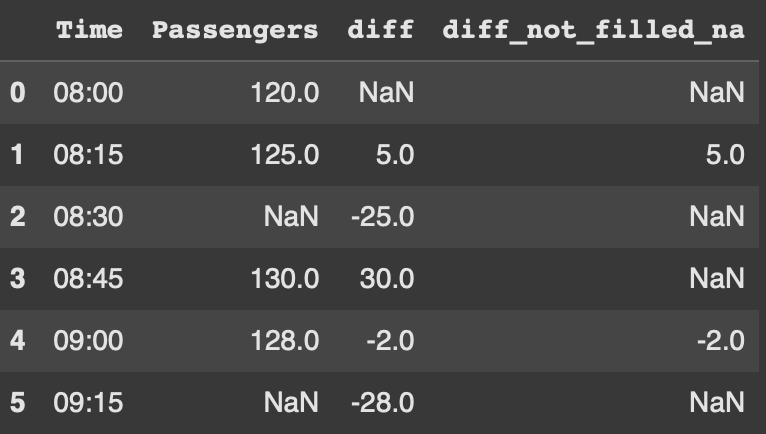The height and width of the screenshot is (434, 766).
Task: Click diff value -25.0
Action: pyautogui.click(x=383, y=217)
